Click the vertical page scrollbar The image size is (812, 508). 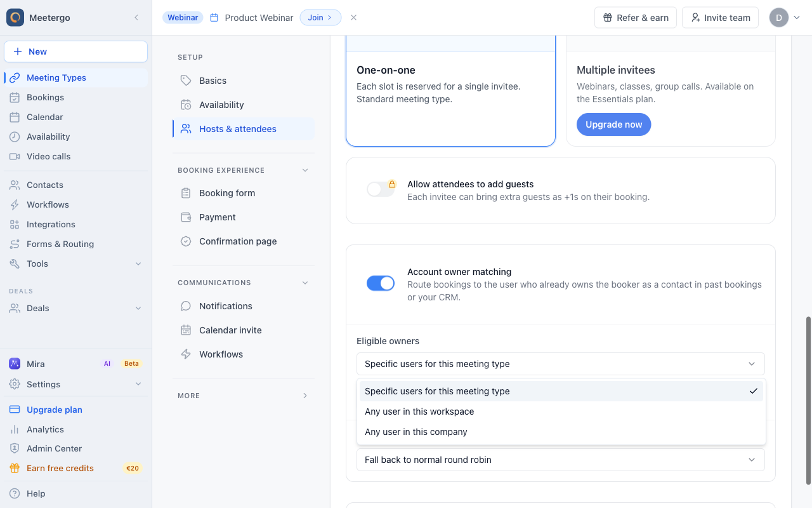point(808,400)
